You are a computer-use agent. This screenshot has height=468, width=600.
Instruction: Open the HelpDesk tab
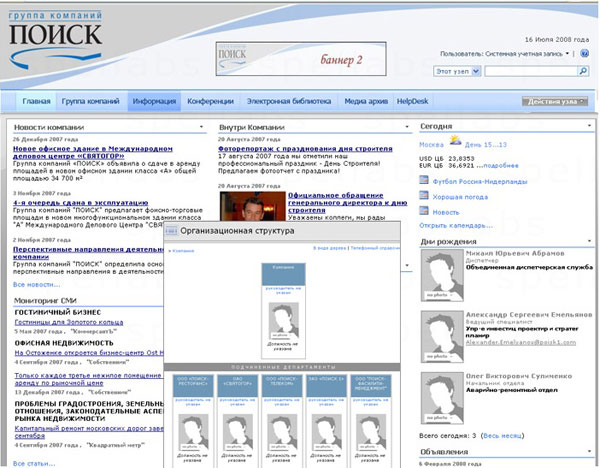412,101
